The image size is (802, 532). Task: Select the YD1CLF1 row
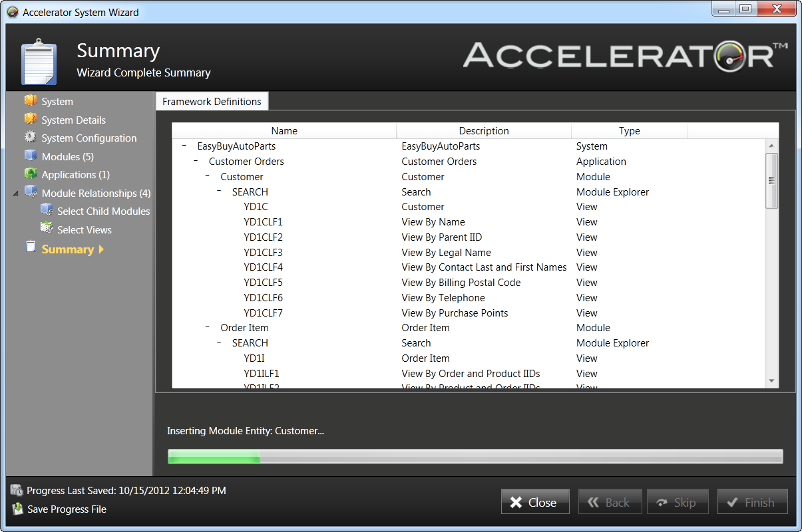coord(469,222)
